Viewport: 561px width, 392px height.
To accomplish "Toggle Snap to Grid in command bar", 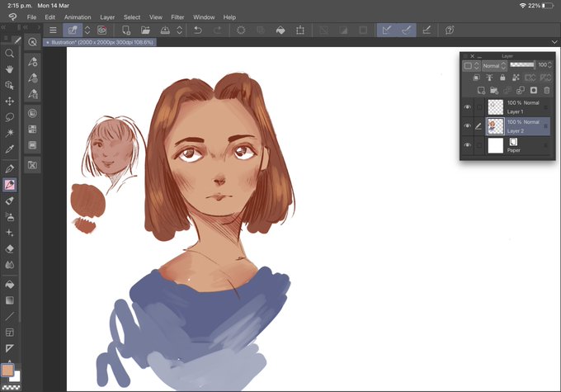I will (x=427, y=31).
